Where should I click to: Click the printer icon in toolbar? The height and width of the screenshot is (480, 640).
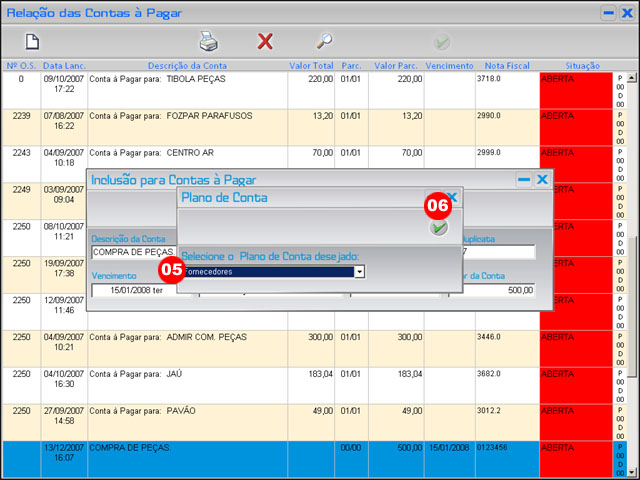pos(208,41)
